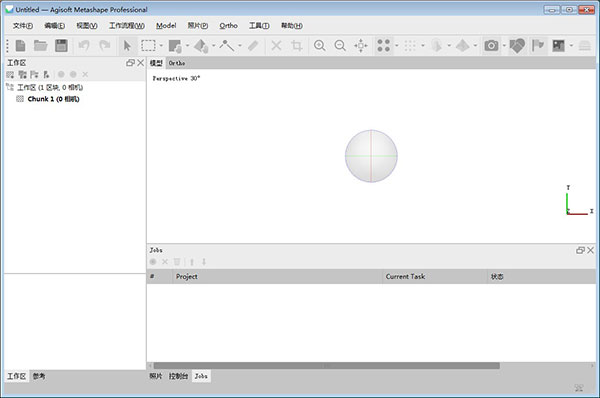
Task: Click the Add Chunk icon in workspace toolbar
Action: click(x=10, y=74)
